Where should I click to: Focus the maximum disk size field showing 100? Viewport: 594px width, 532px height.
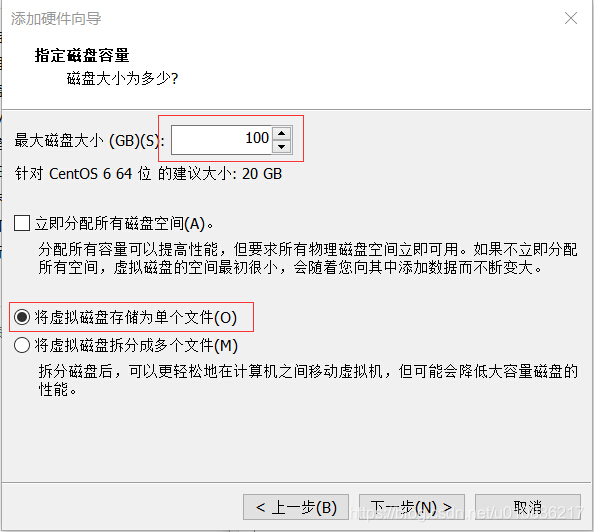(222, 140)
